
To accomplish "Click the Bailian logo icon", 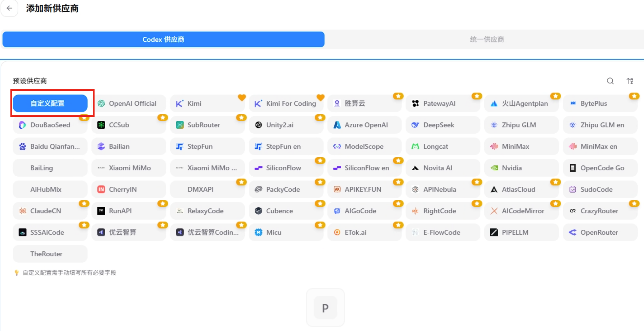I will (101, 146).
